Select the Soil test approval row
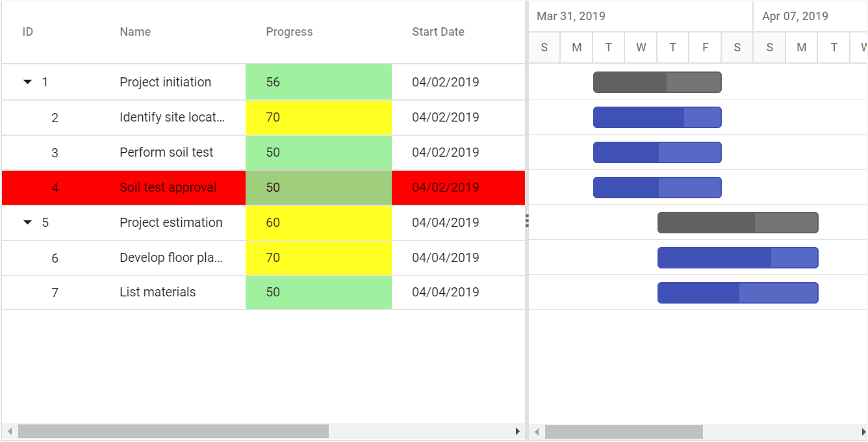The image size is (868, 442). tap(263, 187)
